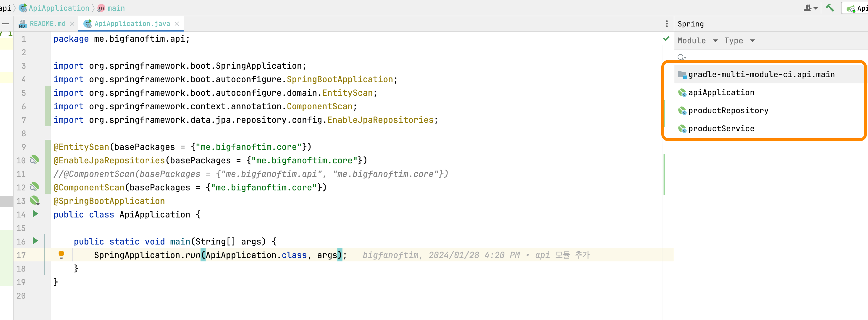Click the run arrow beside class ApiApplication
868x320 pixels.
pyautogui.click(x=35, y=214)
